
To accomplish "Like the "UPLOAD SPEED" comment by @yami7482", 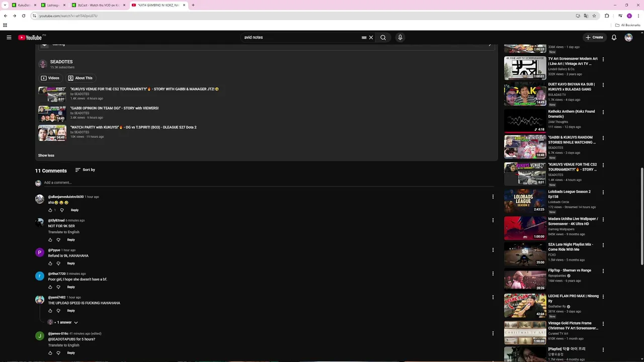I will (x=50, y=311).
